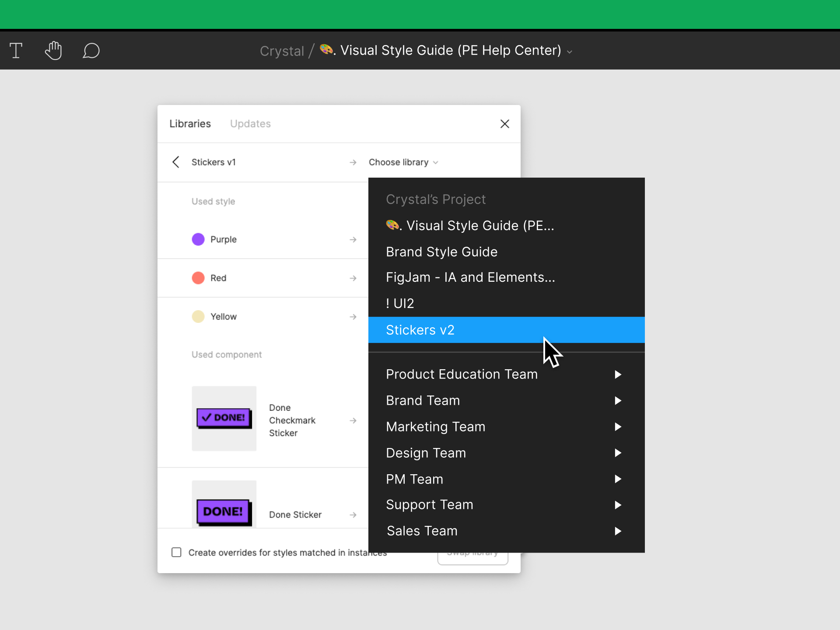The height and width of the screenshot is (630, 840).
Task: Open the comments panel
Action: point(91,51)
